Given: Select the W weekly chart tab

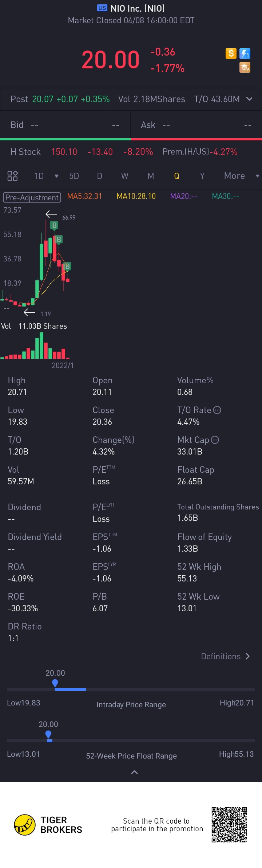Looking at the screenshot, I should 124,176.
